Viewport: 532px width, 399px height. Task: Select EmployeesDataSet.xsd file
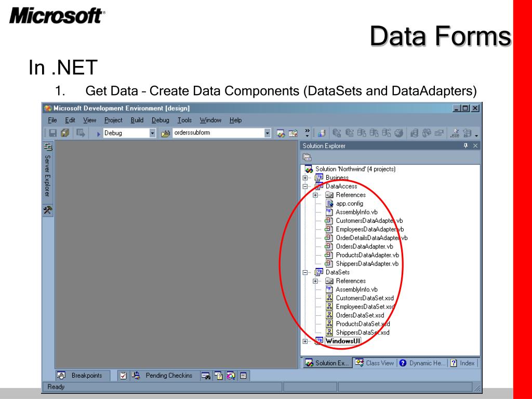[x=365, y=307]
